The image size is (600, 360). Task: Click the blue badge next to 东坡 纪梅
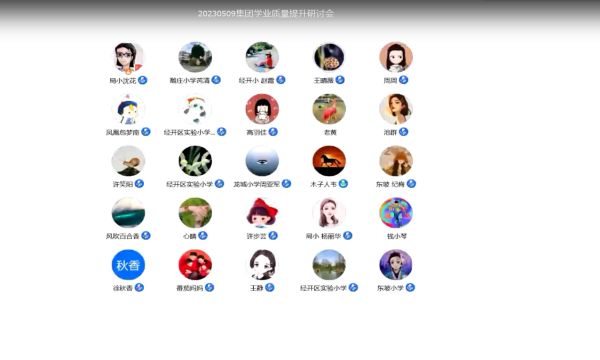pyautogui.click(x=411, y=184)
